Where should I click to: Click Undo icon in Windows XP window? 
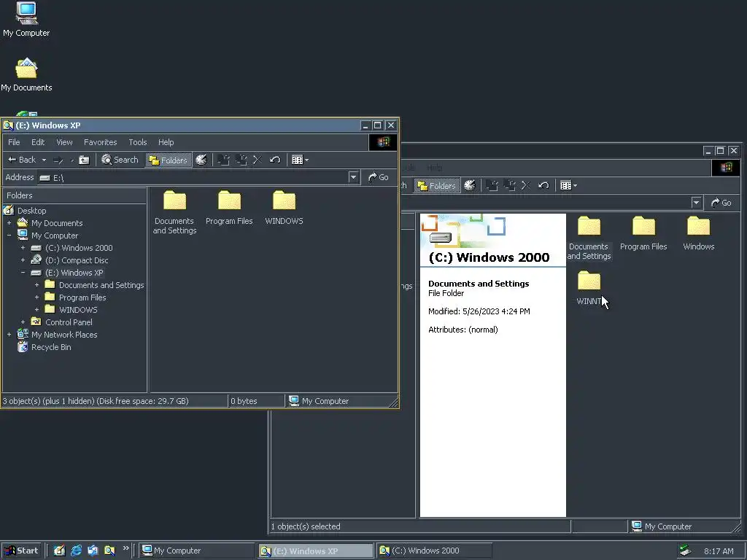click(x=275, y=160)
